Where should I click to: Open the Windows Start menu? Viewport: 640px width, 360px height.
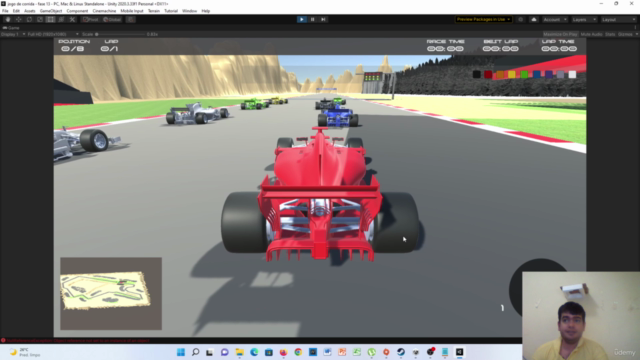[x=181, y=352]
